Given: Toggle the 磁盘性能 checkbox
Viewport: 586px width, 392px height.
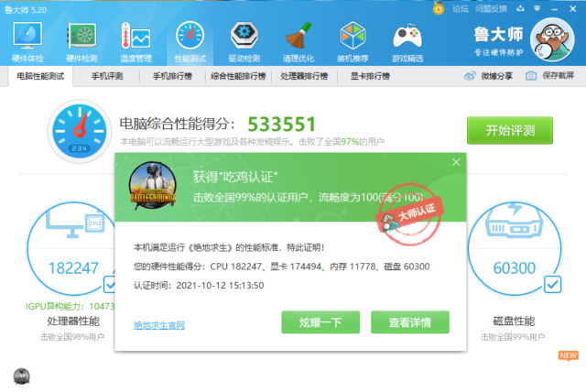Looking at the screenshot, I should tap(552, 285).
